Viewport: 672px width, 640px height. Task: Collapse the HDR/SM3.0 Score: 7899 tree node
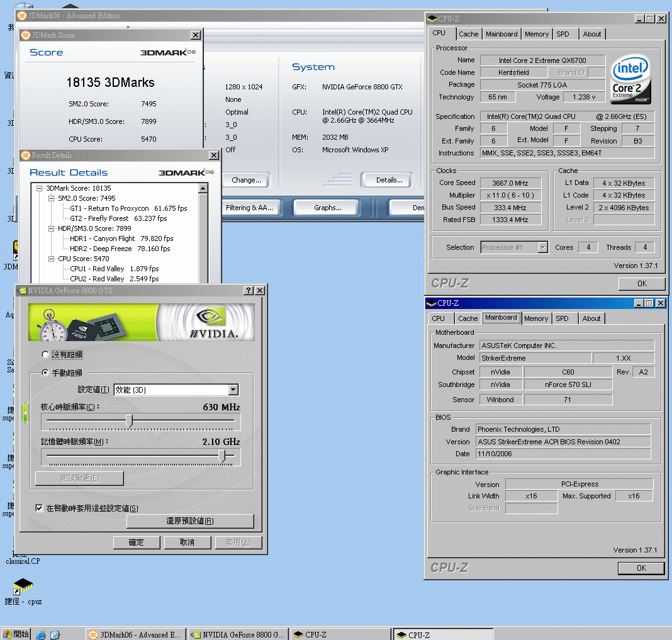point(52,228)
